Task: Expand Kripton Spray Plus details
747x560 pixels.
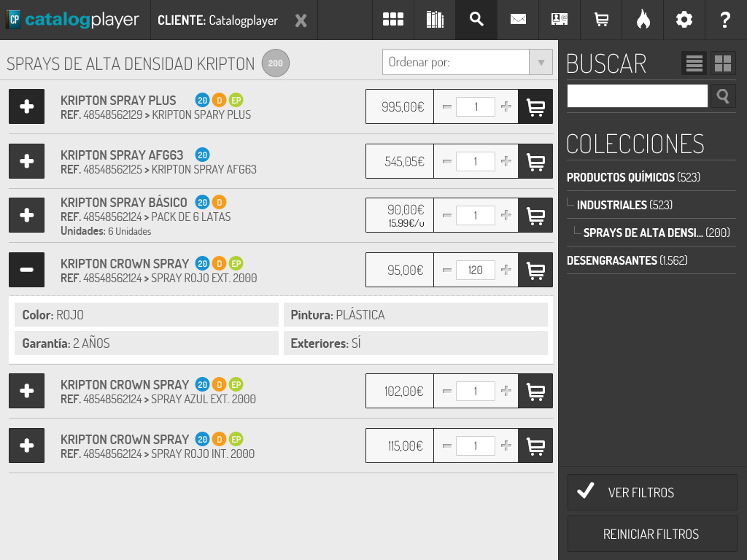Action: [27, 106]
